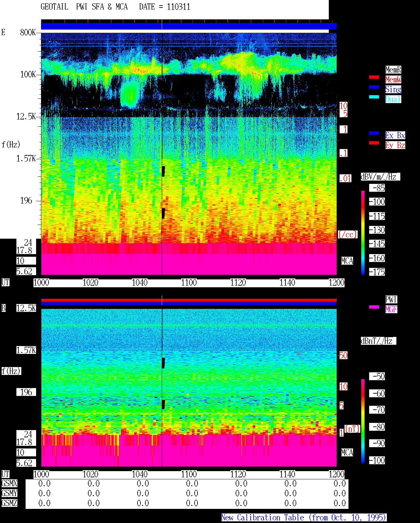Select the PWI legend label
Viewport: 420px width, 523px height.
(391, 299)
